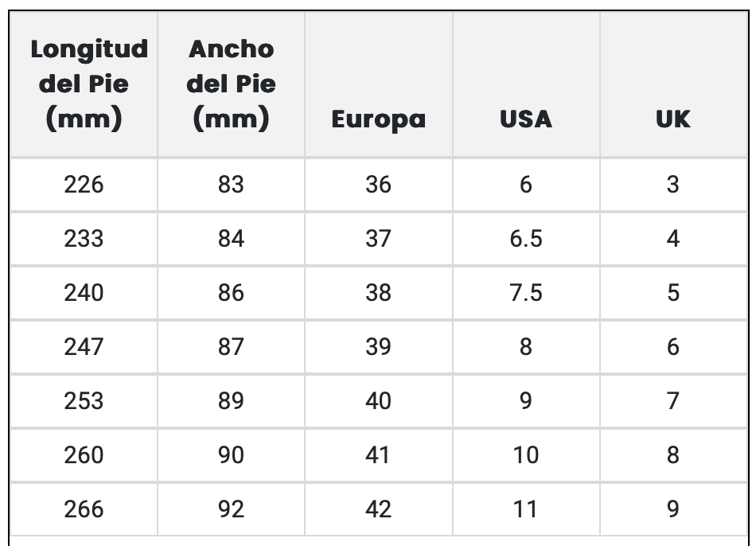Click the USA size 11 cell
This screenshot has height=546, width=756.
[525, 509]
